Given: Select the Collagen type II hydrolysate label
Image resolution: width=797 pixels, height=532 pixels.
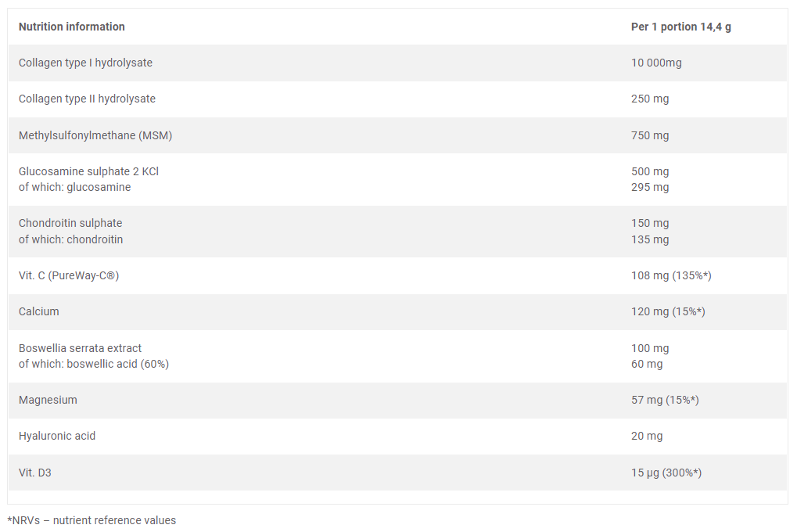Looking at the screenshot, I should 87,99.
